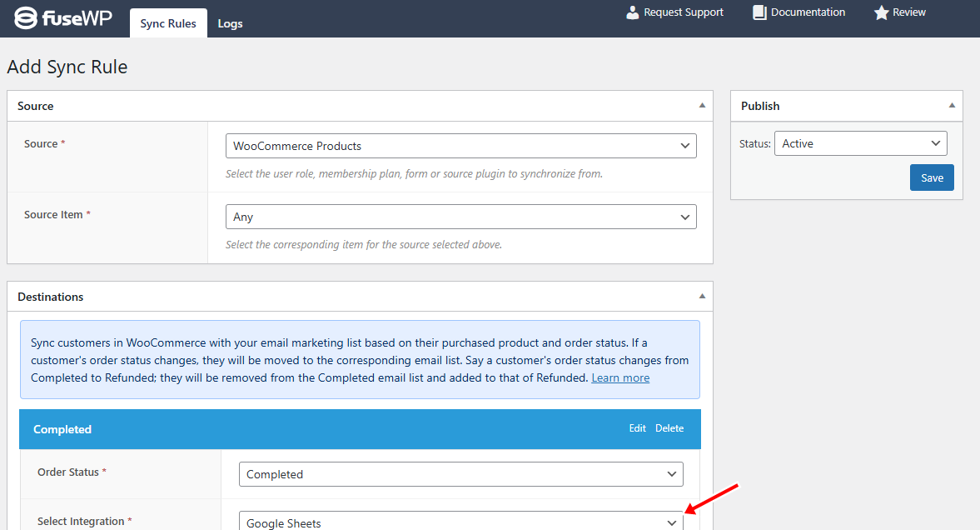Click the 'Select the user role' help text
The height and width of the screenshot is (530, 980).
[414, 174]
